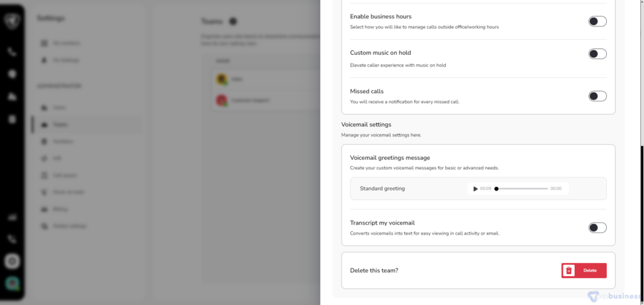
Task: Play the Standard greeting audio
Action: [475, 189]
